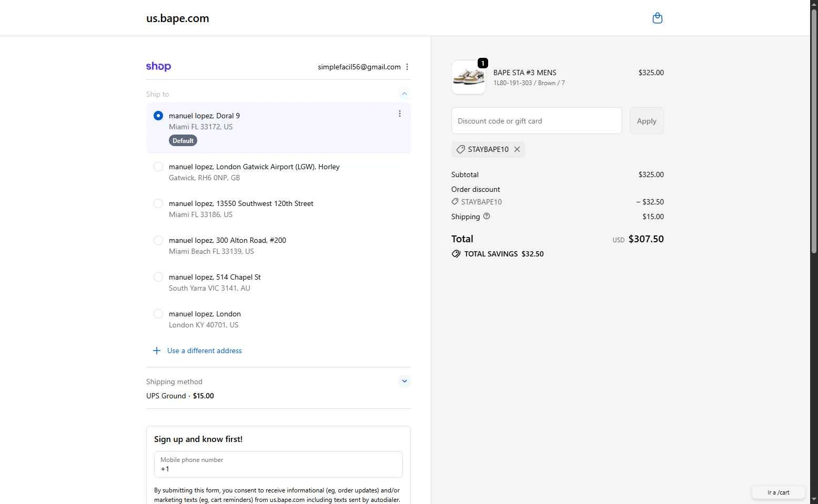The image size is (818, 504).
Task: Click the plus icon for different address
Action: click(157, 351)
